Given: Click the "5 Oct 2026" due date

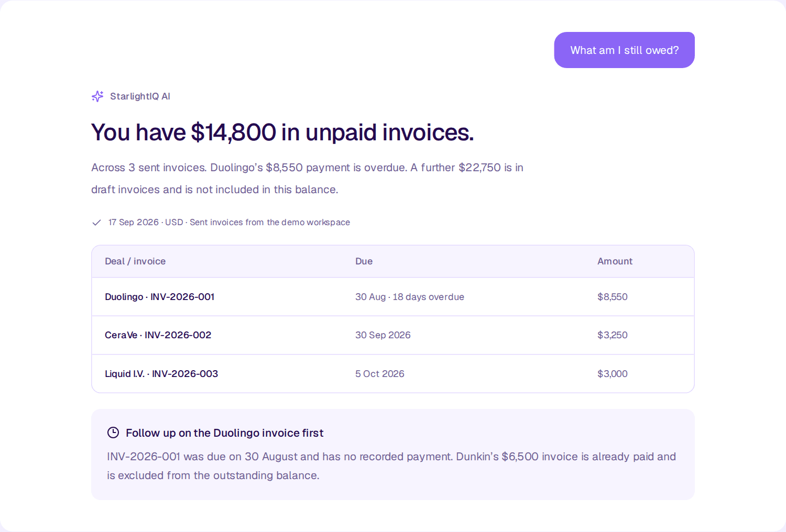Looking at the screenshot, I should point(380,374).
